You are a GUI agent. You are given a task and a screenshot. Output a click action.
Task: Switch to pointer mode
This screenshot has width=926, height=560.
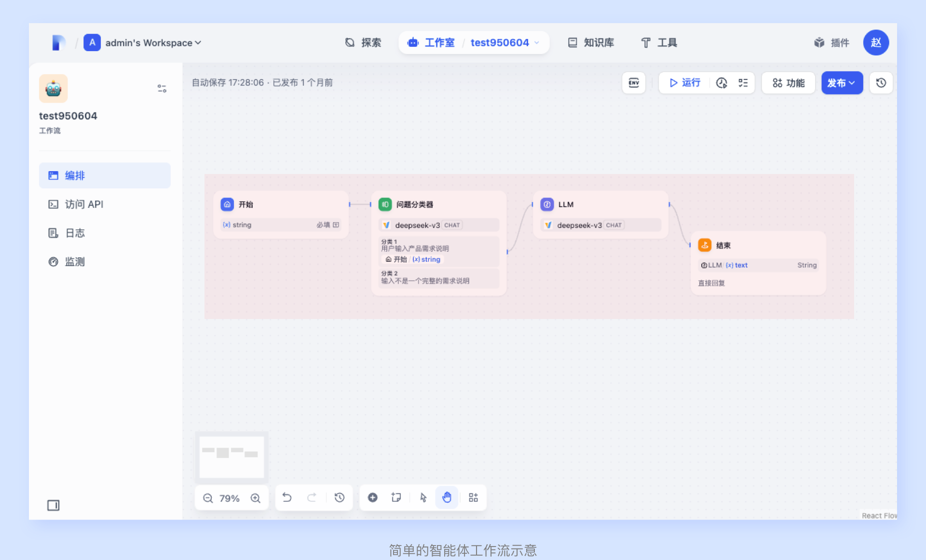tap(423, 498)
